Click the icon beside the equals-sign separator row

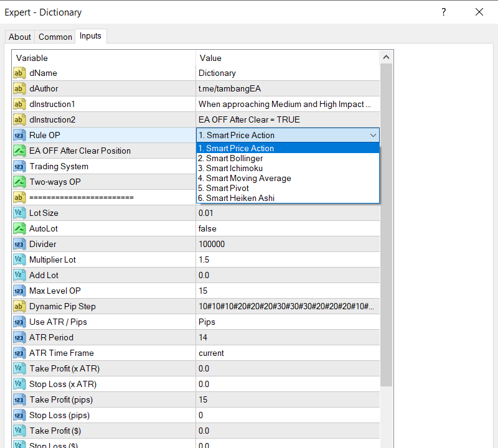point(19,197)
